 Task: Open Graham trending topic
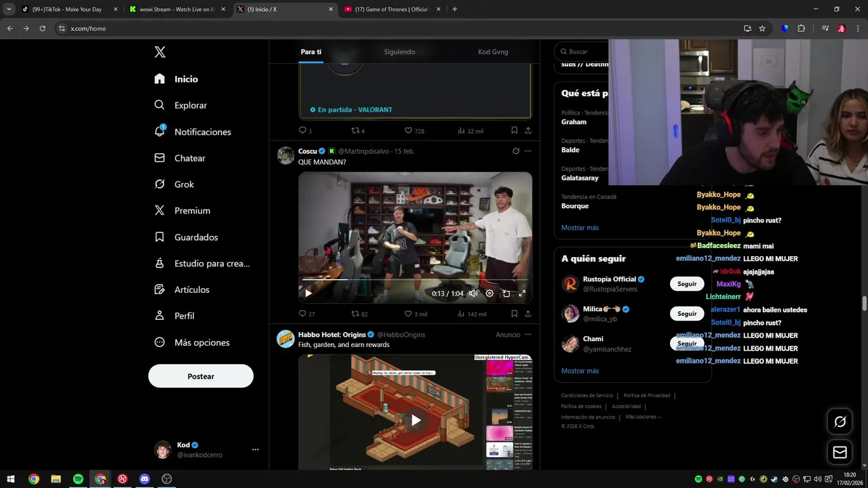(574, 122)
